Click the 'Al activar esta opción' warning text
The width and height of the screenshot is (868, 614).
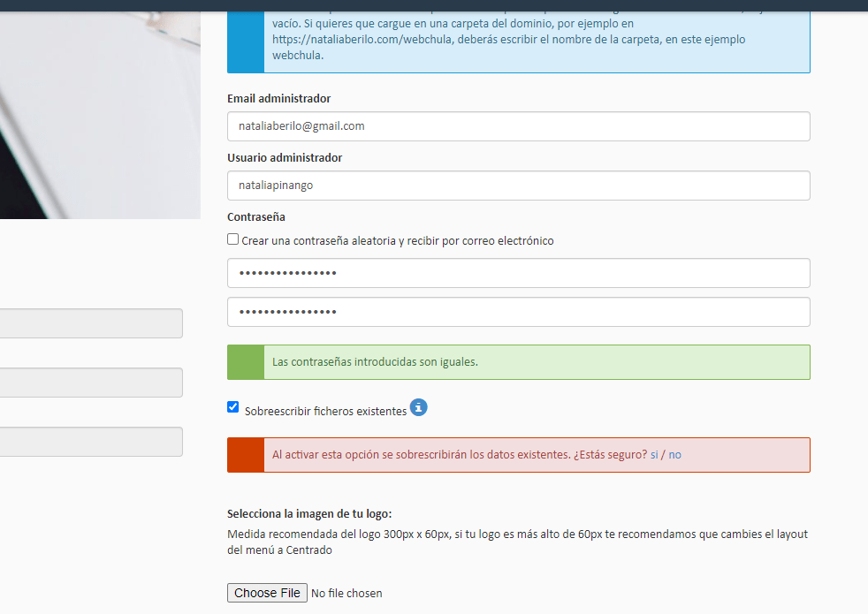pos(460,455)
